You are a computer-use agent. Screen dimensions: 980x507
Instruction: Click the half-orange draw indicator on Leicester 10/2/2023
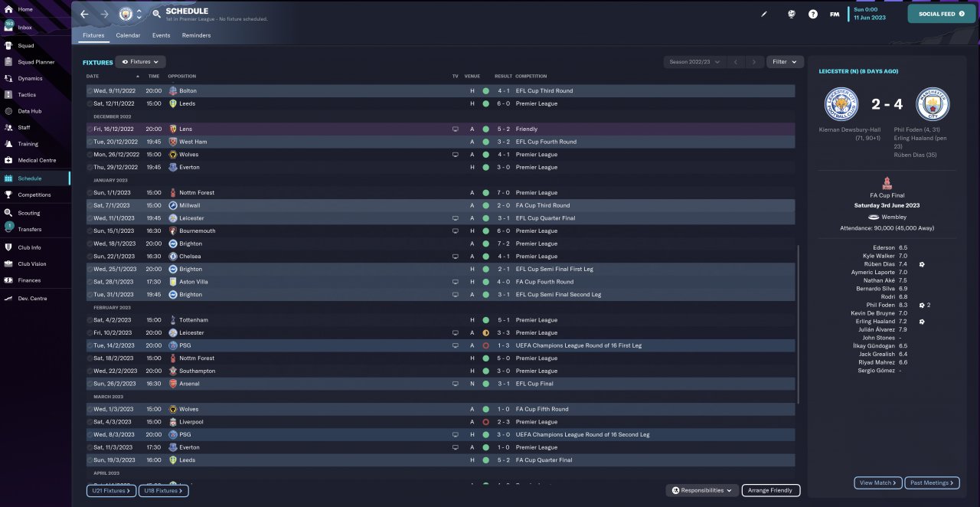pos(485,332)
